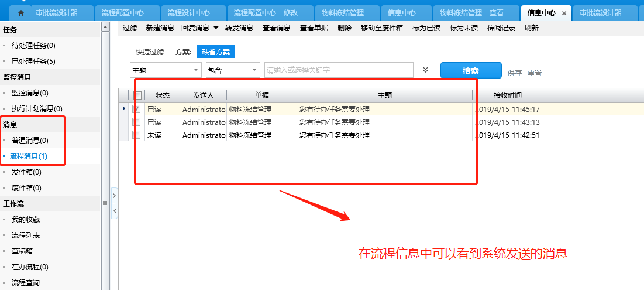Sort by 主题 column header
Image resolution: width=644 pixels, height=290 pixels.
384,95
